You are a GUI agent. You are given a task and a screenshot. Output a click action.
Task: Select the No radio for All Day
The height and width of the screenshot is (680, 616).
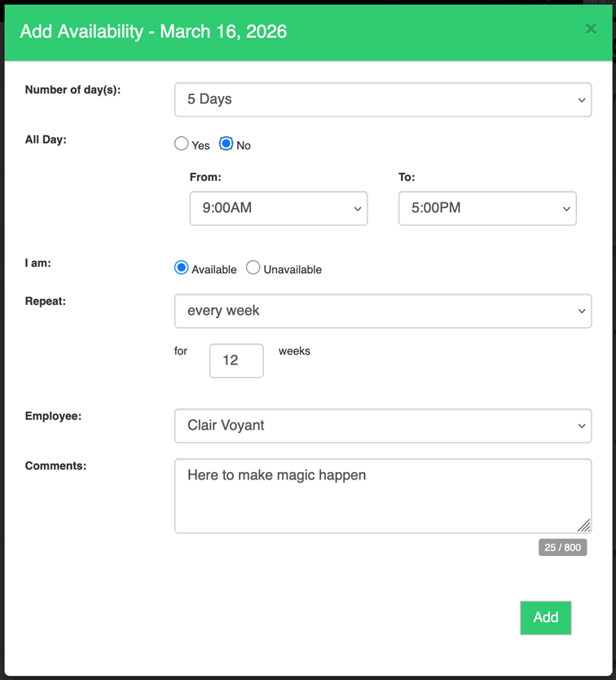(x=227, y=144)
